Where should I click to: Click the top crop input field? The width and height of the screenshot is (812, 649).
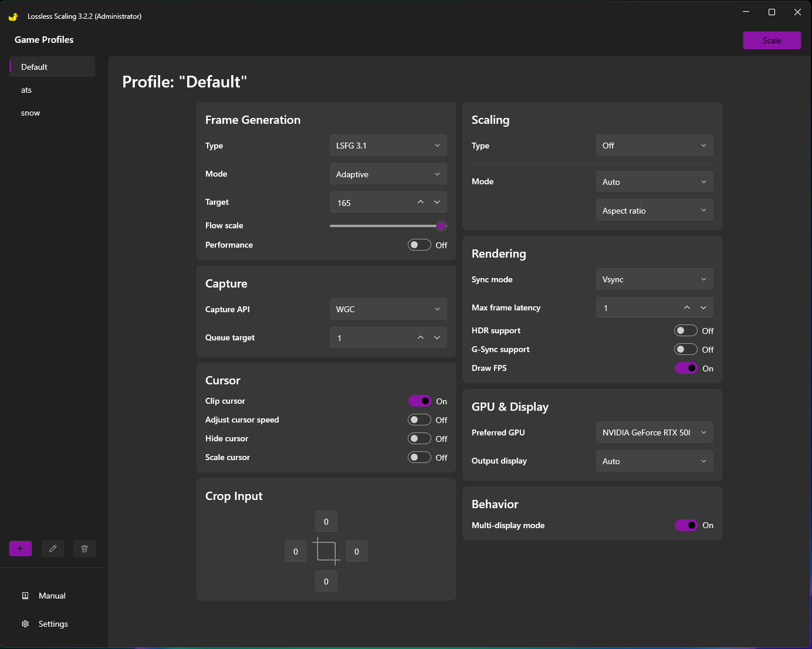tap(326, 522)
